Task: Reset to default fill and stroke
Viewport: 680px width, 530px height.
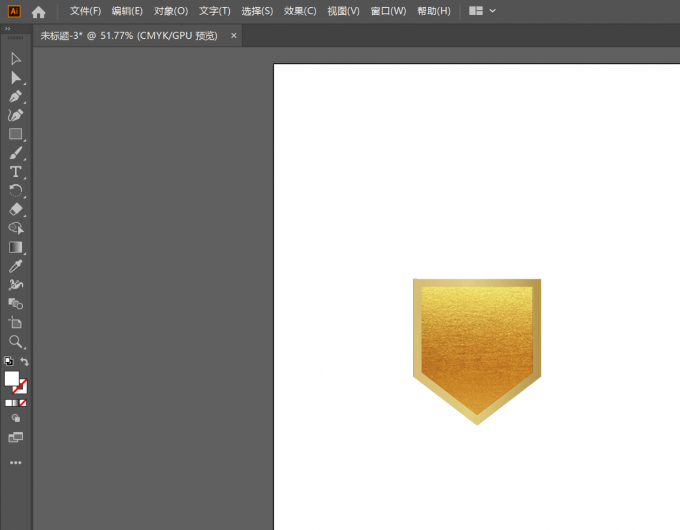Action: click(x=8, y=361)
